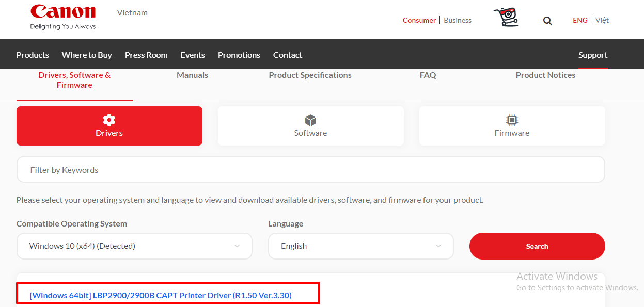Viewport: 644px width, 307px height.
Task: Open the shopping cart icon
Action: pos(506,18)
